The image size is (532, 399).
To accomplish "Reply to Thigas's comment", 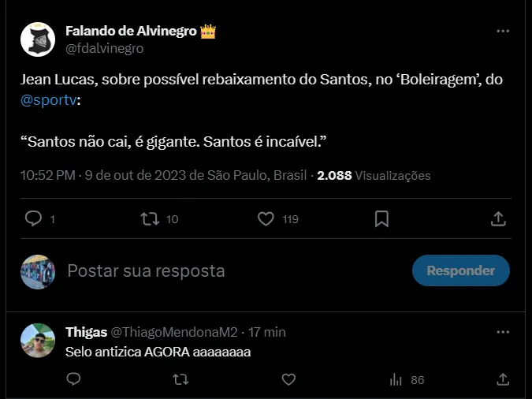I will [x=73, y=379].
